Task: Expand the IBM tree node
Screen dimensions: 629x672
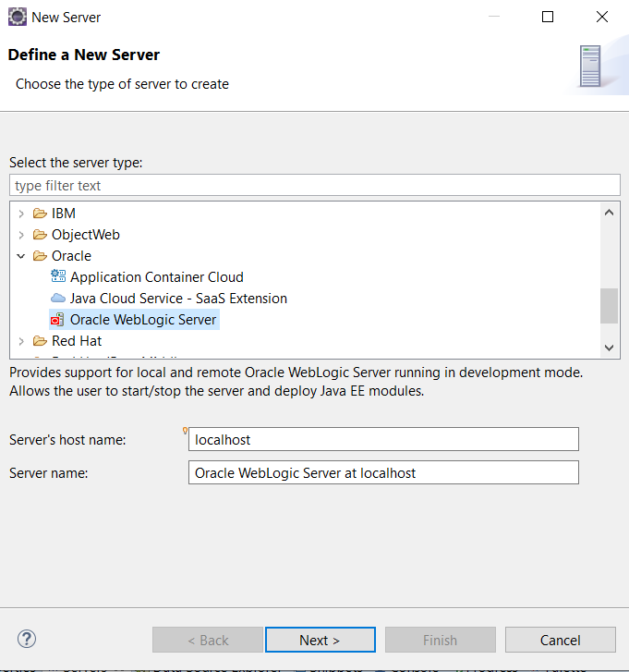Action: click(x=21, y=213)
